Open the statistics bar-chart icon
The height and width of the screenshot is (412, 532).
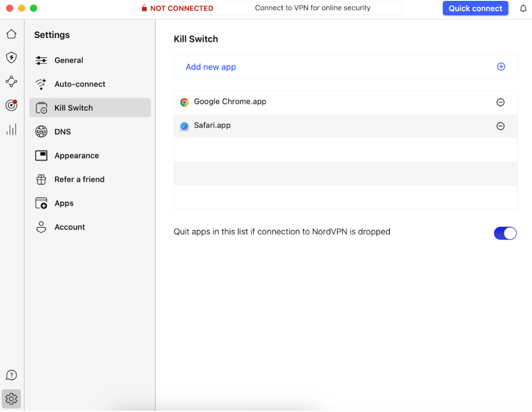tap(11, 129)
